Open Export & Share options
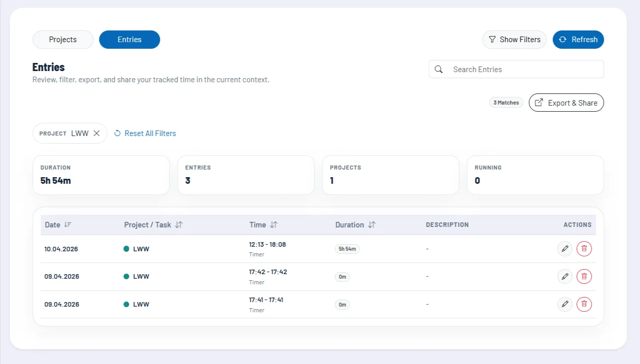 point(566,103)
